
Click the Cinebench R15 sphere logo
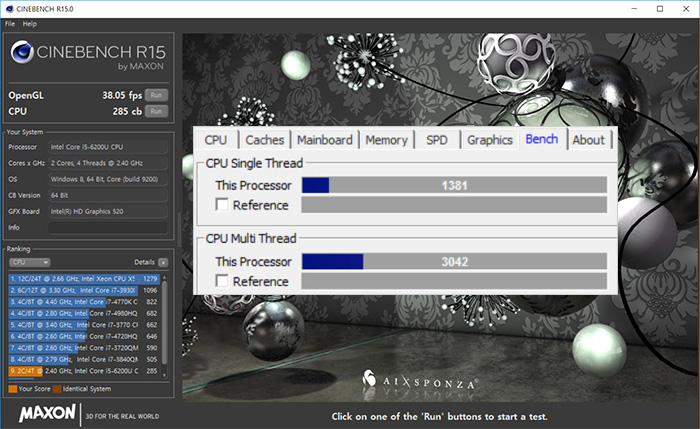tap(22, 52)
